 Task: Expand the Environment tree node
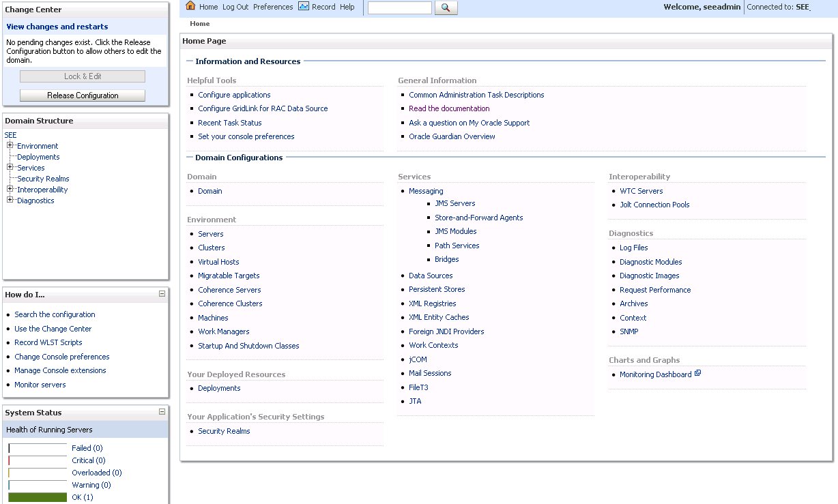coord(10,145)
